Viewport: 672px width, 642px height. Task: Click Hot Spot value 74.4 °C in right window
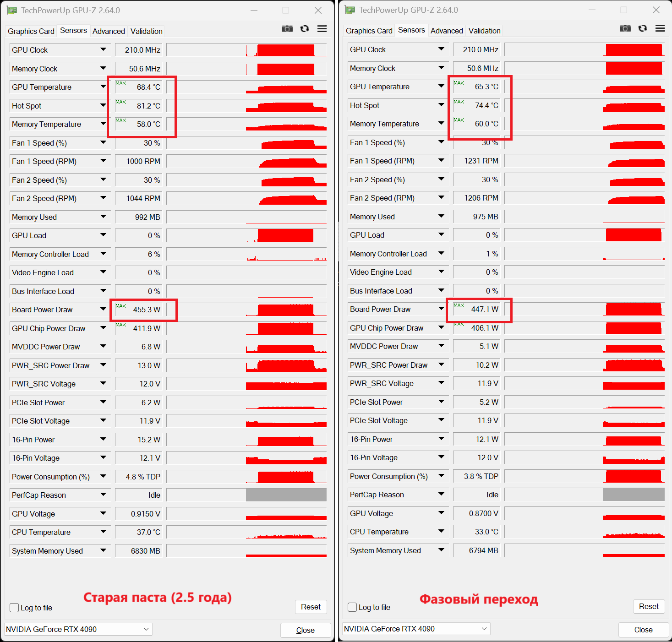[x=476, y=105]
